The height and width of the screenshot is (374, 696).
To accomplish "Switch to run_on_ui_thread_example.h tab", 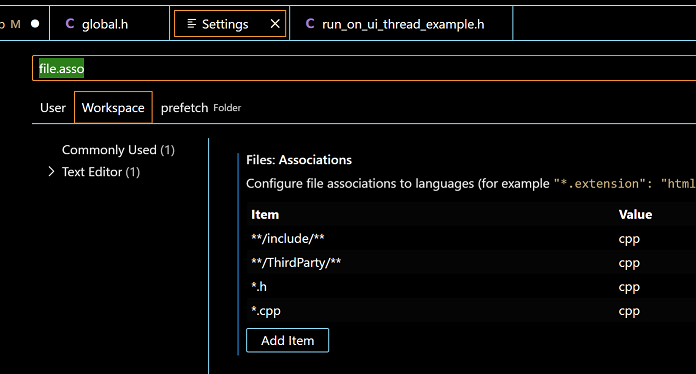I will pyautogui.click(x=401, y=24).
